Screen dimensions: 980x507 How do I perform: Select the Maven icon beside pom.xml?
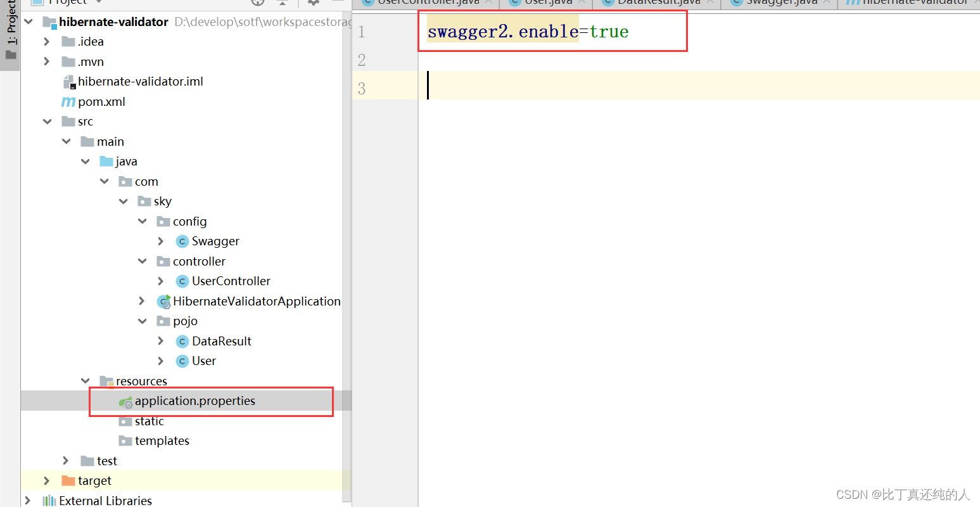click(68, 101)
